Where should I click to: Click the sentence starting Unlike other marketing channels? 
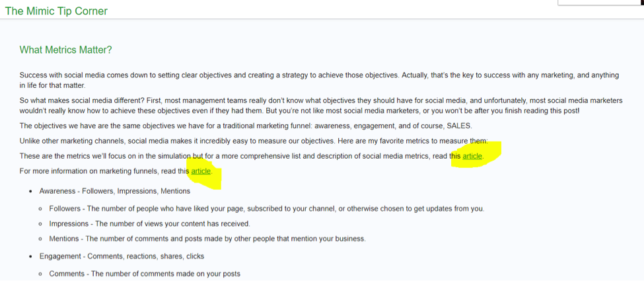pos(254,141)
